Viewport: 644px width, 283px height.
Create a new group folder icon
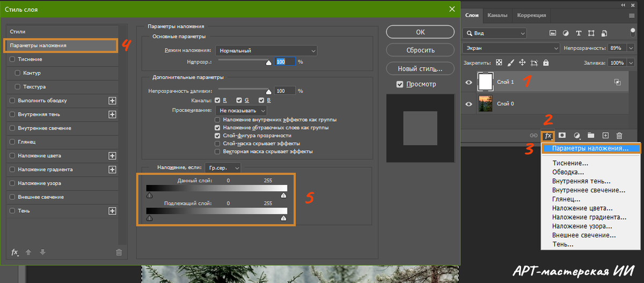[x=591, y=136]
